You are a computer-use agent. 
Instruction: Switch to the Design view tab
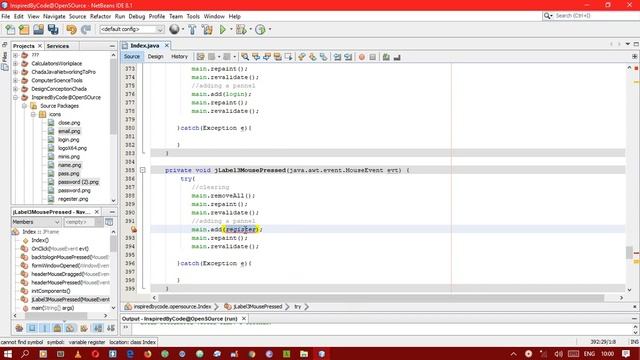coord(155,57)
